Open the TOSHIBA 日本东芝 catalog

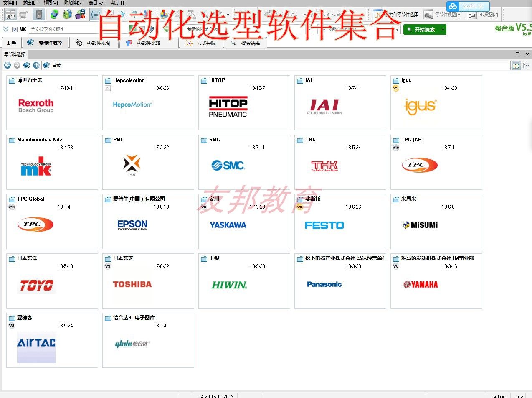click(148, 281)
